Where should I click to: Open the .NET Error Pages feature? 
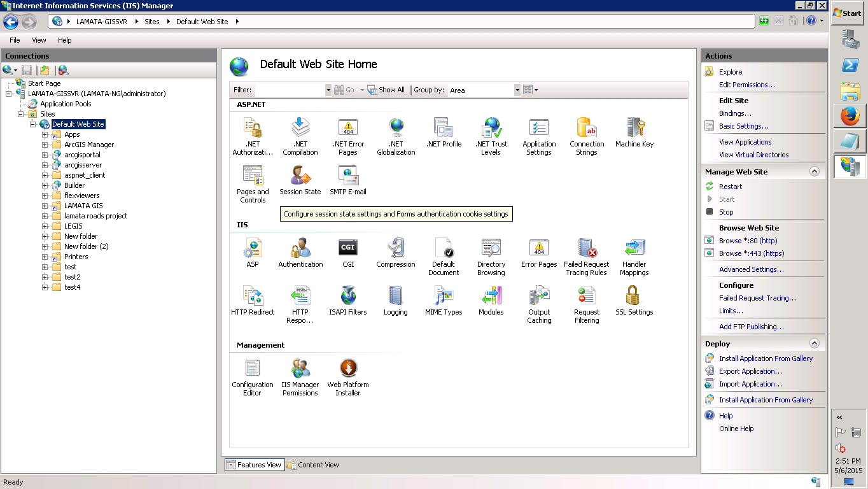pyautogui.click(x=348, y=136)
